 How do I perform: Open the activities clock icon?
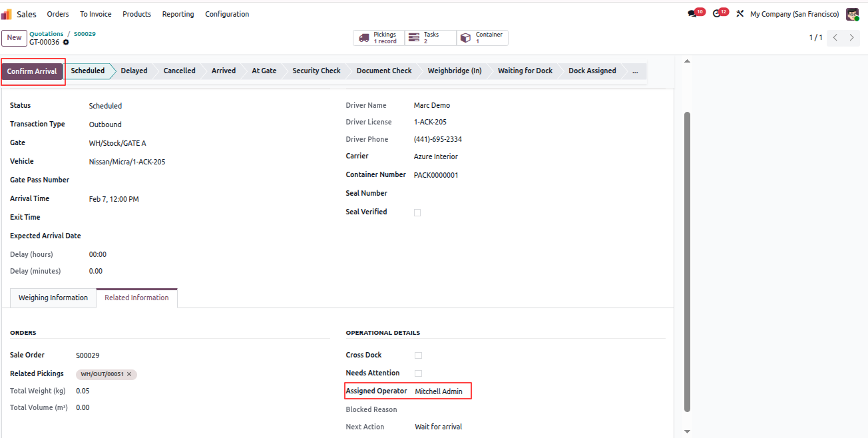(717, 14)
